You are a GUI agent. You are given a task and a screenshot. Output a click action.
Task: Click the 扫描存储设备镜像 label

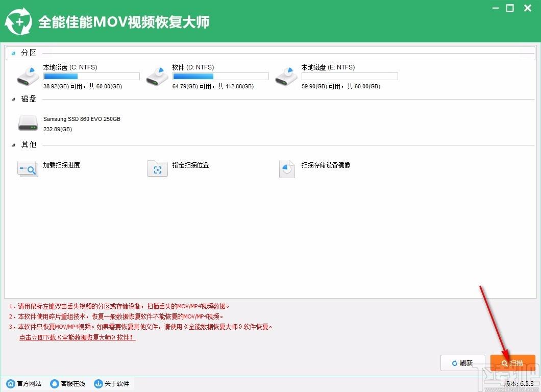(x=326, y=165)
